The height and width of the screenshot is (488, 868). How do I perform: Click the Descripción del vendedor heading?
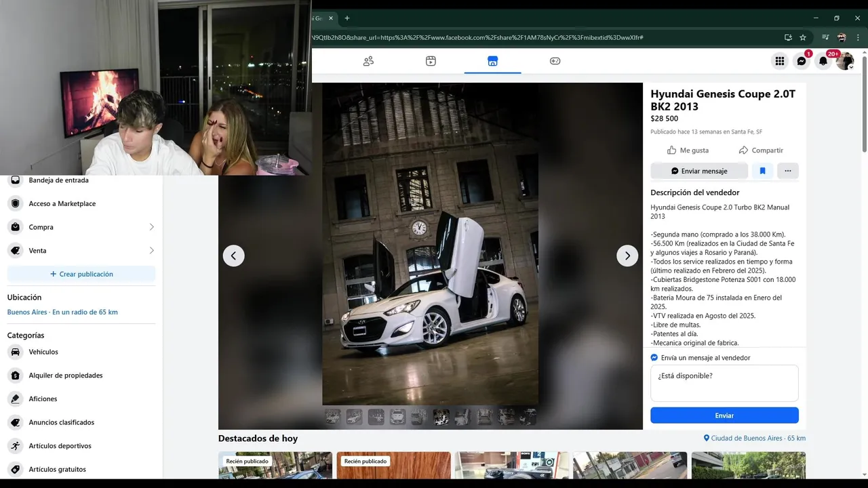pyautogui.click(x=695, y=192)
